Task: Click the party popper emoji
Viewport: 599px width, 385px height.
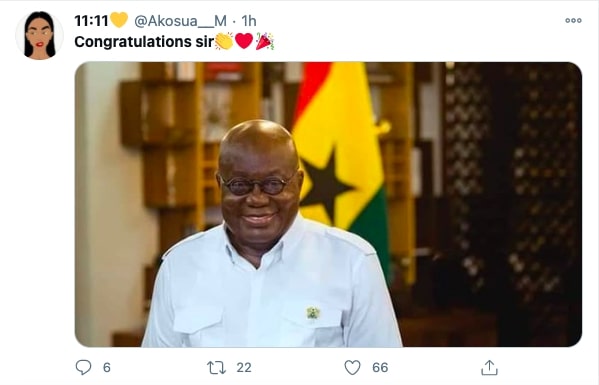Action: (x=264, y=41)
